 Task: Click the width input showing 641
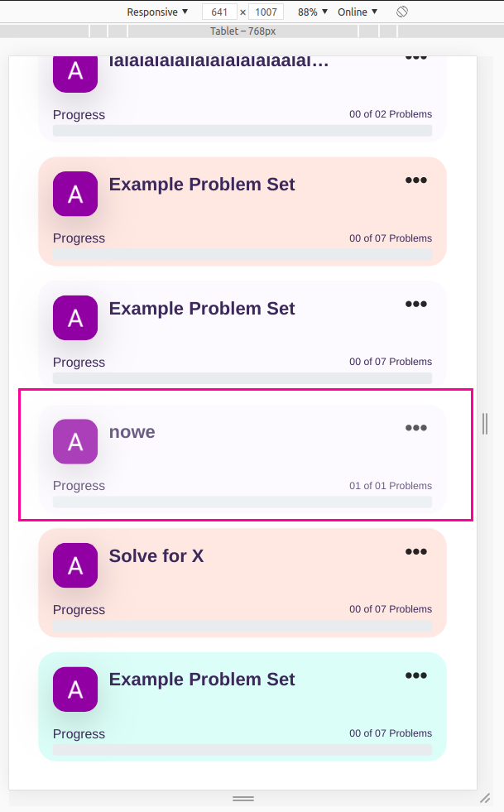point(221,12)
